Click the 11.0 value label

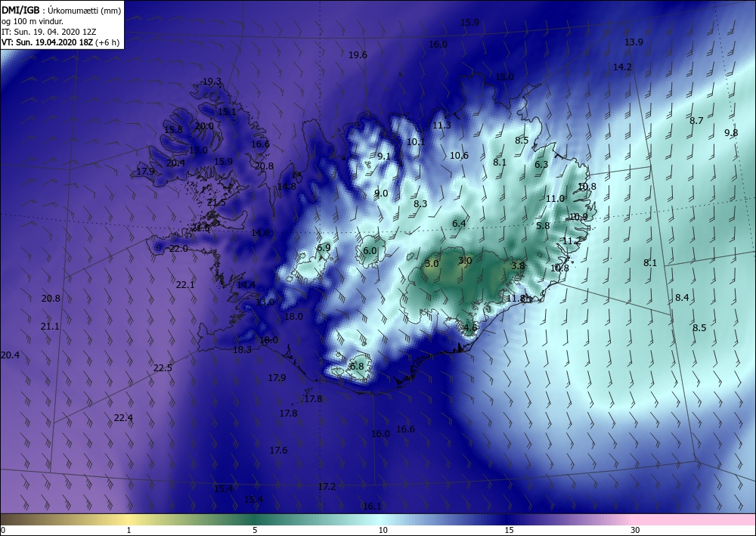555,199
